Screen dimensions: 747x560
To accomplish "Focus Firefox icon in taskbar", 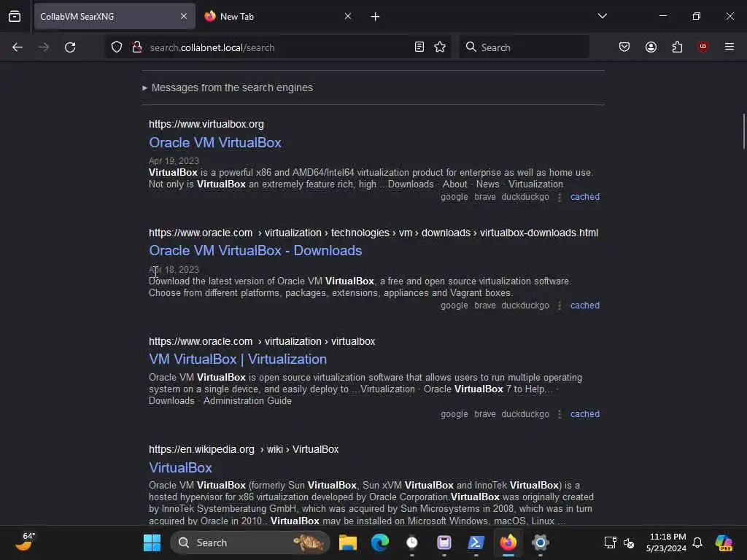I will click(x=508, y=542).
